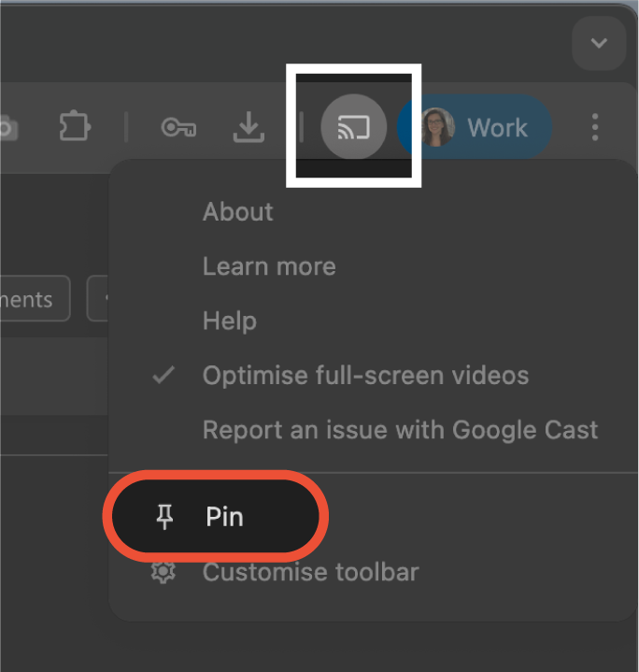Open the password manager key icon
Viewport: 639px width, 672px height.
click(x=178, y=127)
